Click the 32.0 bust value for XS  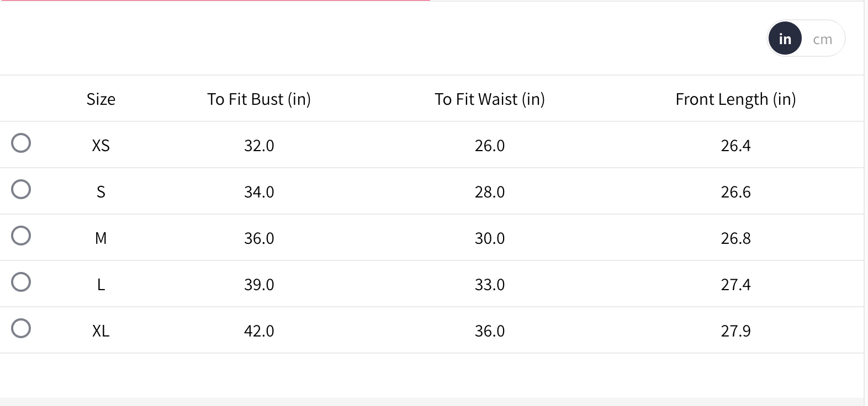(259, 146)
